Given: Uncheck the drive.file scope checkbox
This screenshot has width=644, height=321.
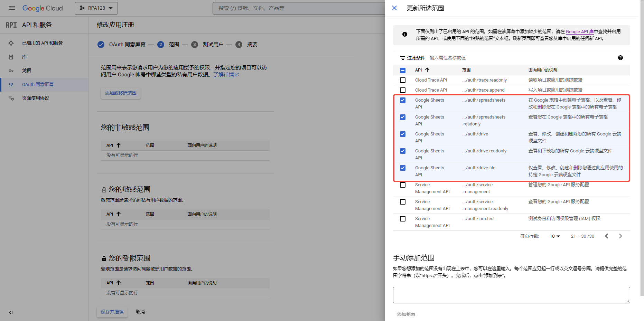Looking at the screenshot, I should tap(403, 168).
